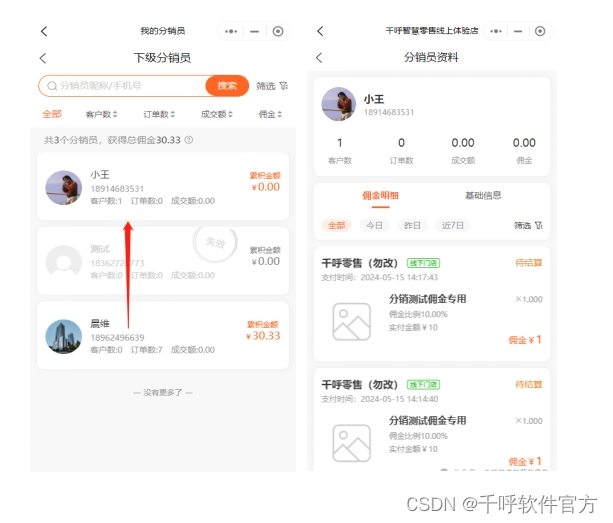Open 筛选 filter in the 佣金明细 section

[529, 226]
